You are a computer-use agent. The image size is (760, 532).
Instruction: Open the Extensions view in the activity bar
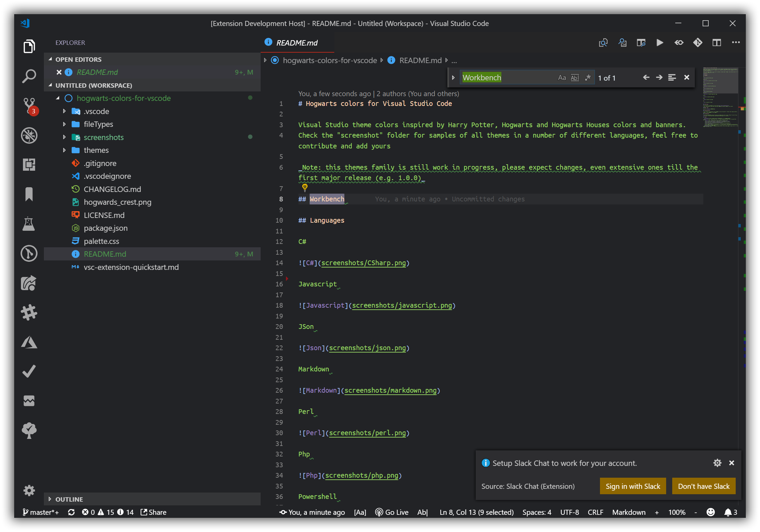(29, 165)
